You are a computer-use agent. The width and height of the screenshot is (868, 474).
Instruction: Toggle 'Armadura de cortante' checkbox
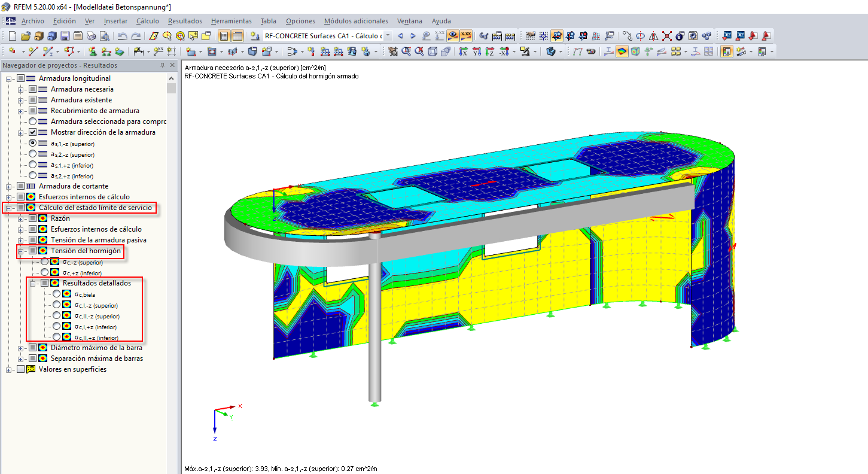[21, 186]
